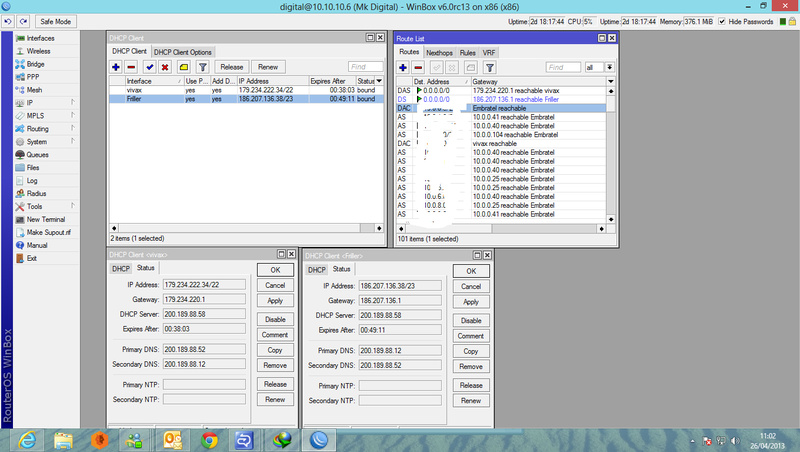This screenshot has width=800, height=452.
Task: Click Apply in the DHCP Client Friller dialog
Action: (471, 302)
